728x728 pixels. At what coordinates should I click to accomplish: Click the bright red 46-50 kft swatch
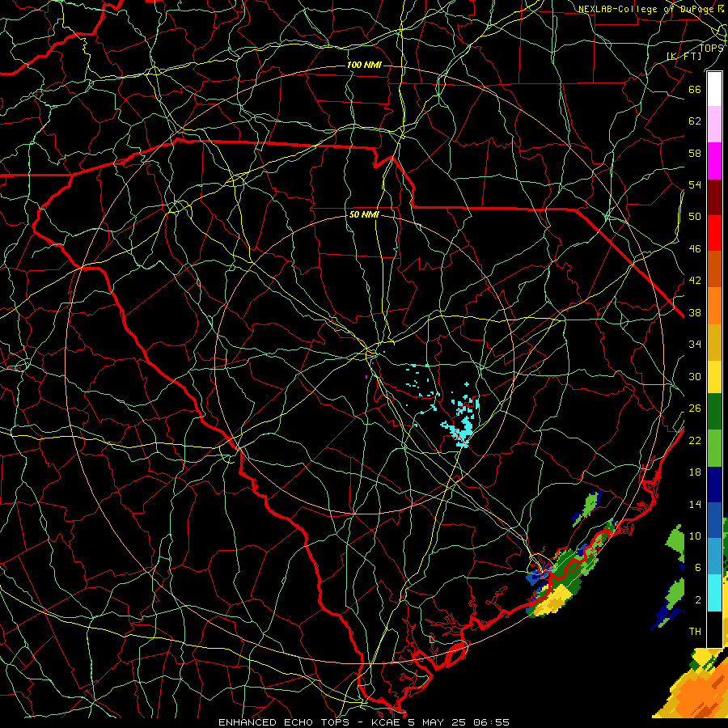[x=714, y=233]
